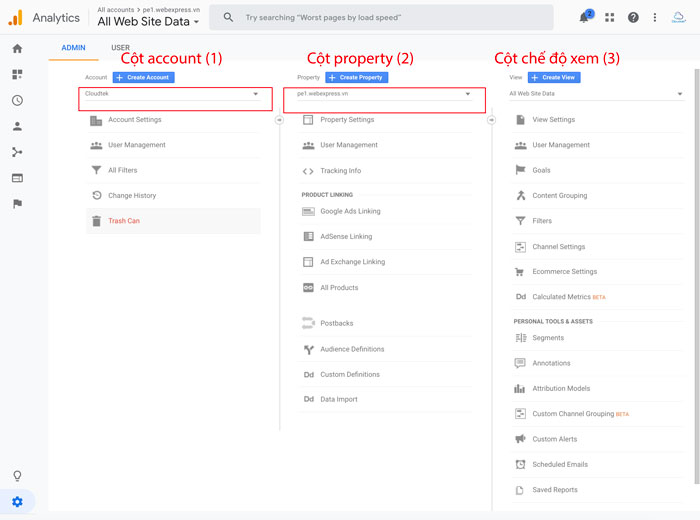Click the help question mark icon

point(633,17)
